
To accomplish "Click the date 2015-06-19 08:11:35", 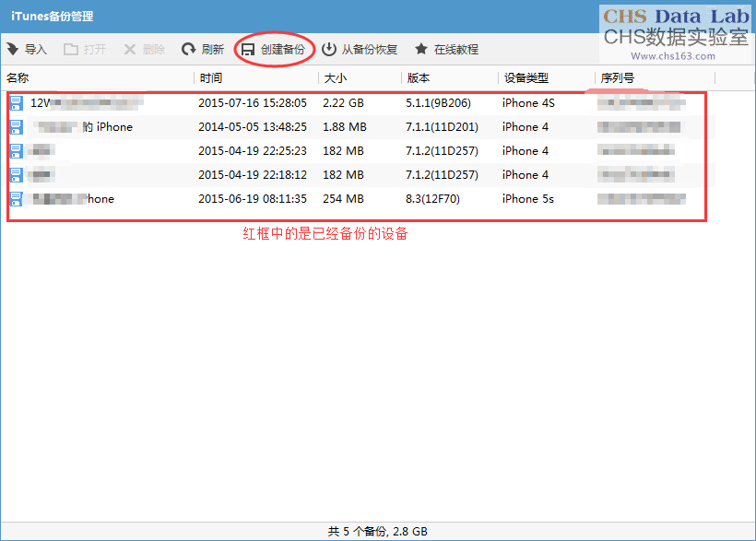I will pyautogui.click(x=253, y=199).
